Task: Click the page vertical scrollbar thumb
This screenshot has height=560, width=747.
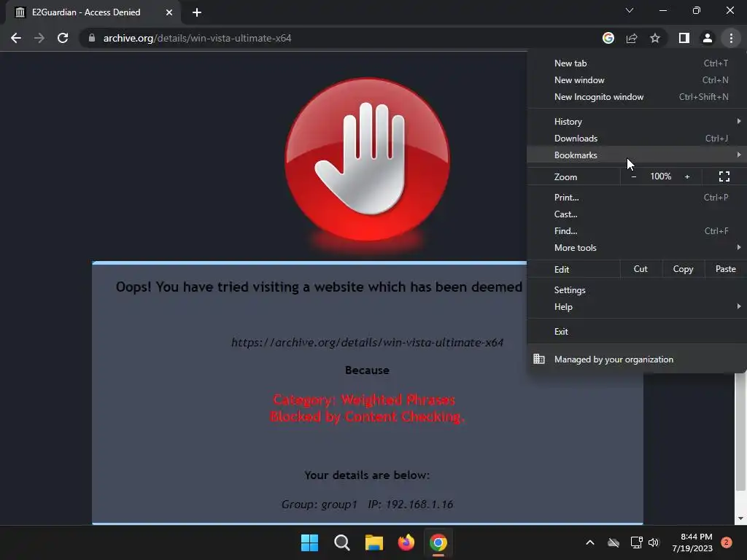Action: [740, 431]
